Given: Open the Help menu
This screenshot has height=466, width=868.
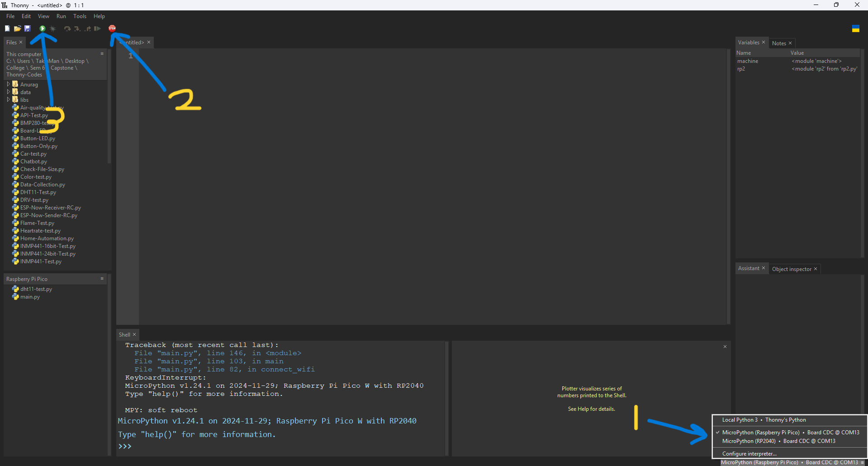Looking at the screenshot, I should tap(99, 16).
